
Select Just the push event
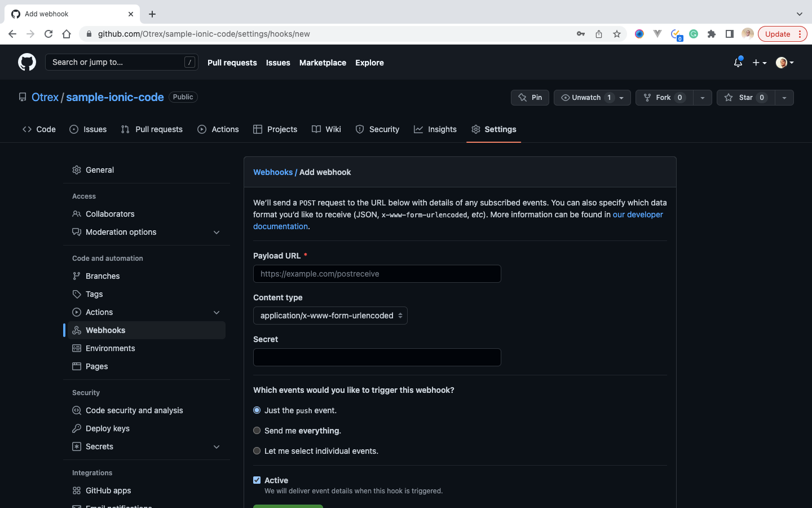coord(257,410)
